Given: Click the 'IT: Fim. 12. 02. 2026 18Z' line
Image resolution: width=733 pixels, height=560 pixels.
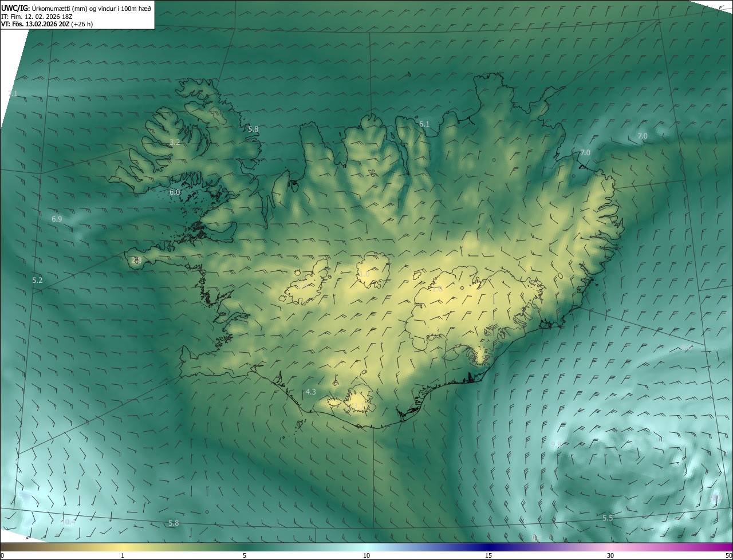Looking at the screenshot, I should [x=37, y=17].
